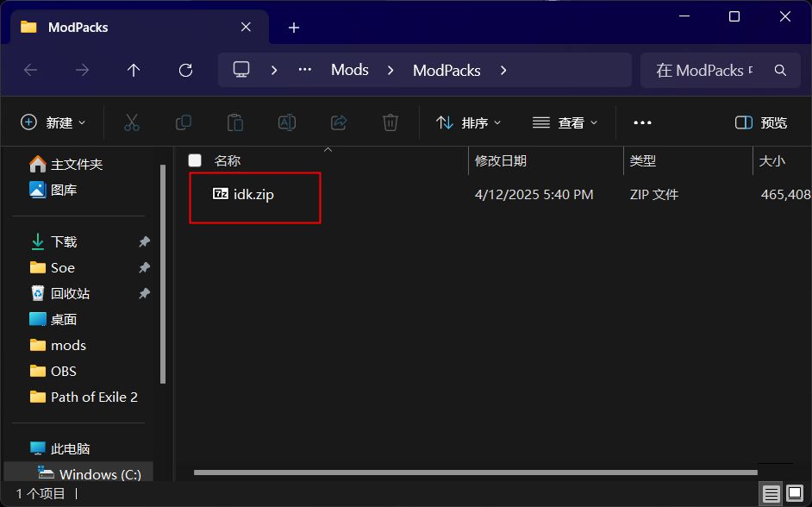
Task: Click the Delete trash can icon
Action: [390, 122]
